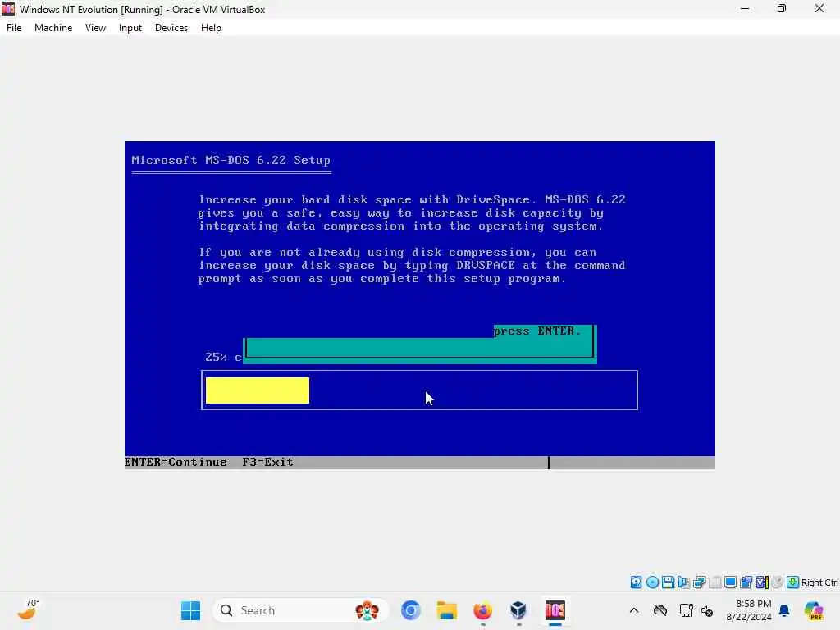Open the clock showing 8:58 PM
The height and width of the screenshot is (630, 840).
coord(748,610)
